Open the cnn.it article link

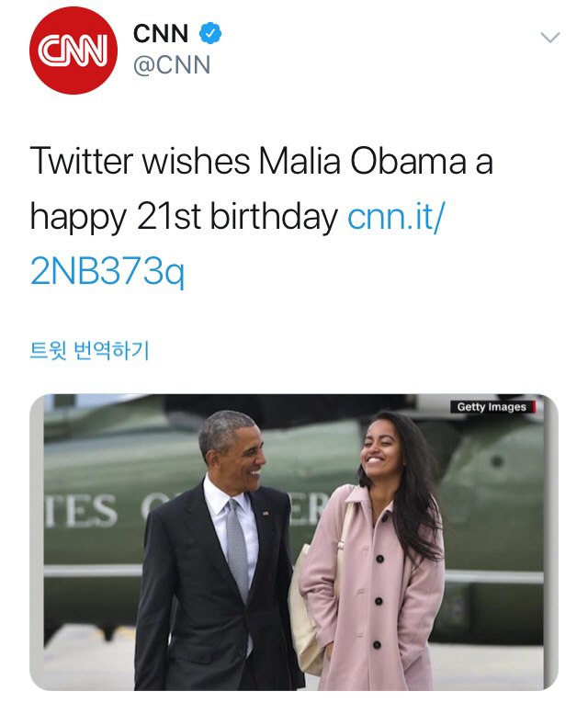396,217
